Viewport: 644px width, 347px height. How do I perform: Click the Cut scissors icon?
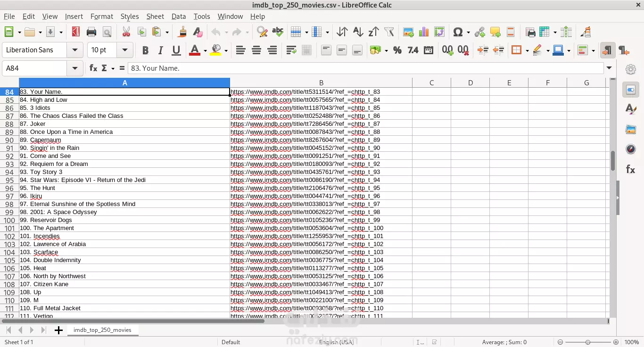(x=126, y=32)
